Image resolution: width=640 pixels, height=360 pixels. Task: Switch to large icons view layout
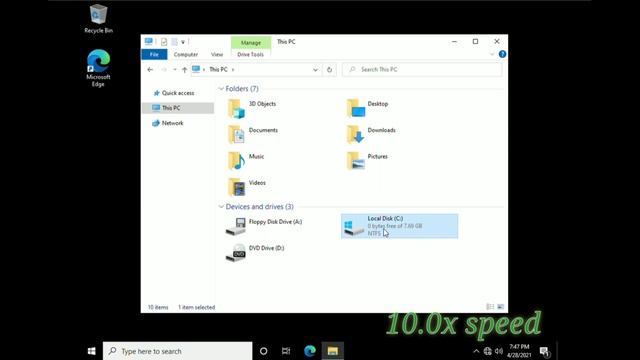[501, 307]
